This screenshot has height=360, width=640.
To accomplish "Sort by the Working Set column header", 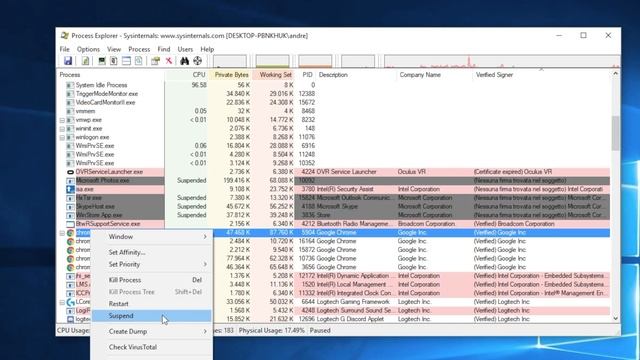I will (x=273, y=75).
